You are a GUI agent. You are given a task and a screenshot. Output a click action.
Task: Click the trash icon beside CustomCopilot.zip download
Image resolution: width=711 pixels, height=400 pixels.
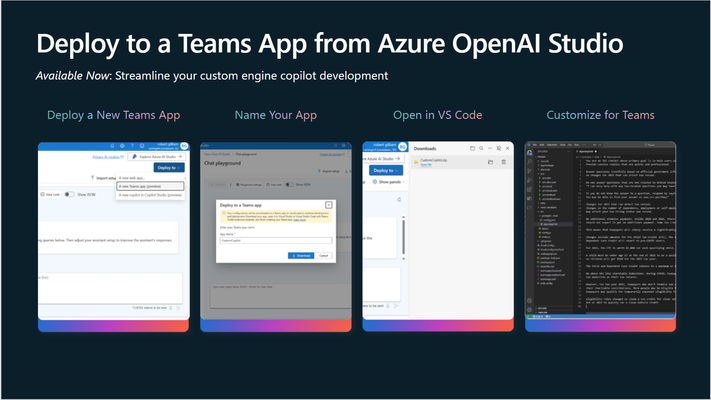[x=503, y=162]
